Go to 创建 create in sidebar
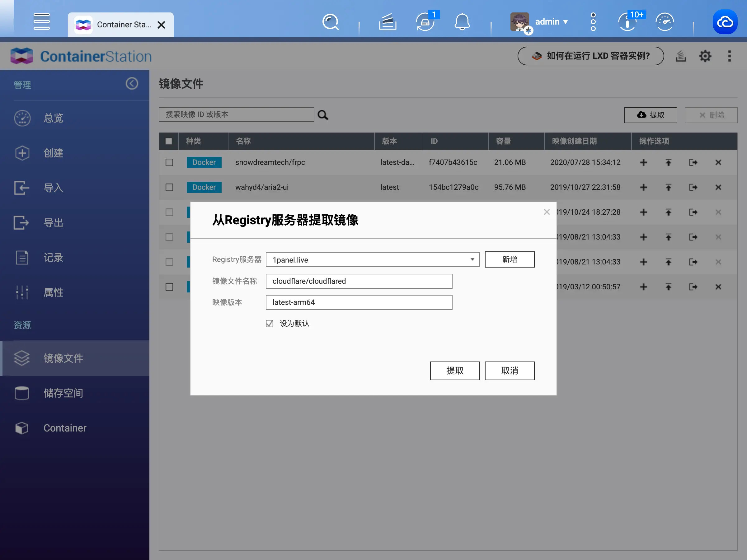 (x=75, y=153)
